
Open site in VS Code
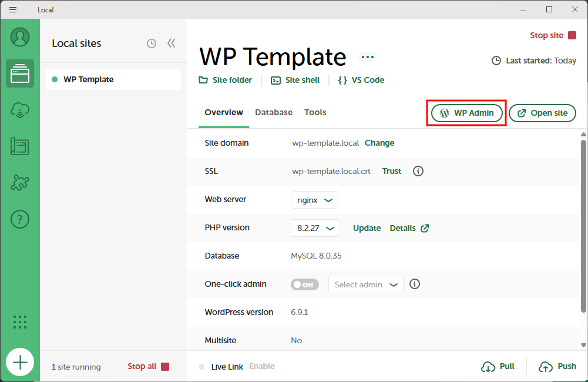pos(361,80)
